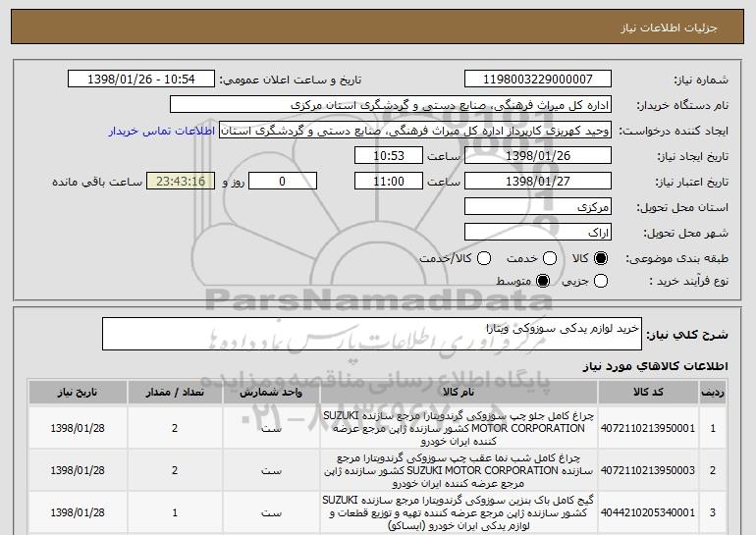Click the announcement date field 1398/01/26 - 10:54
This screenshot has height=535, width=756.
(x=141, y=80)
